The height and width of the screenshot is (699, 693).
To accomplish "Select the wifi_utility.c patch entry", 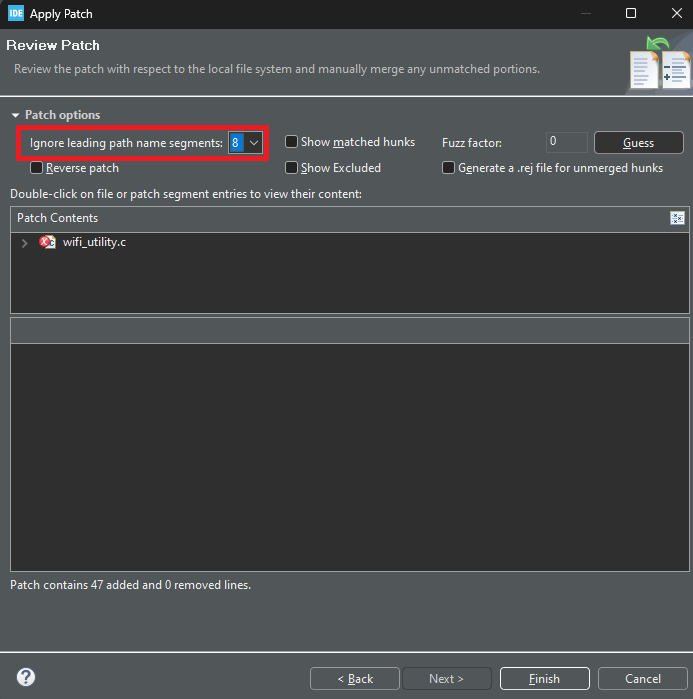I will 94,242.
